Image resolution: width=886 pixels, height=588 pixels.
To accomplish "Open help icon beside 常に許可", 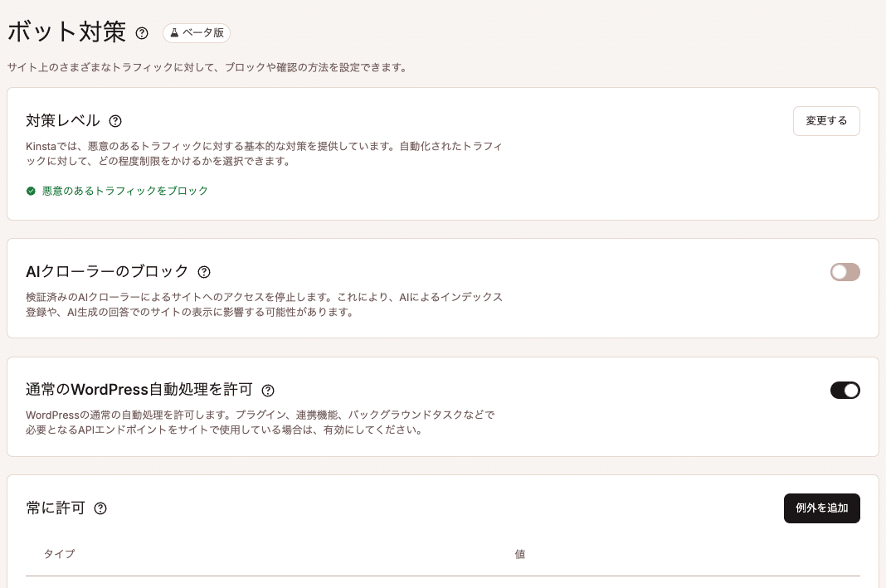I will tap(100, 508).
